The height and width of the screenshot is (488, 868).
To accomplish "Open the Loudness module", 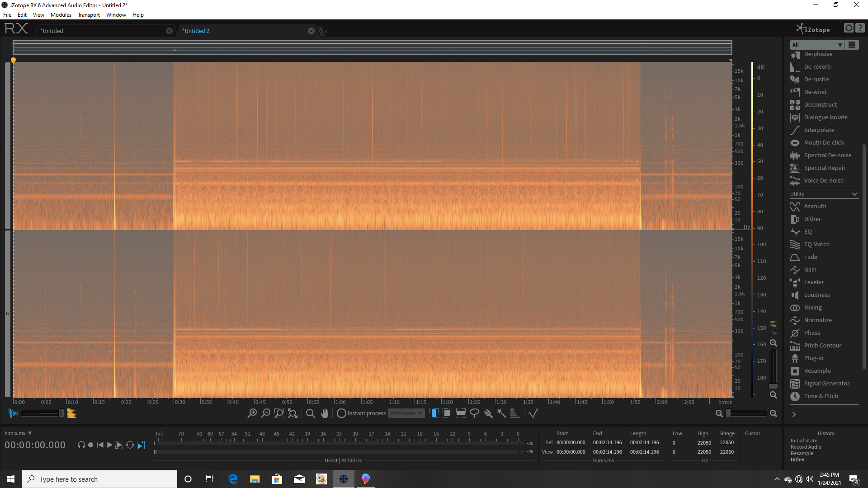I will (x=816, y=295).
